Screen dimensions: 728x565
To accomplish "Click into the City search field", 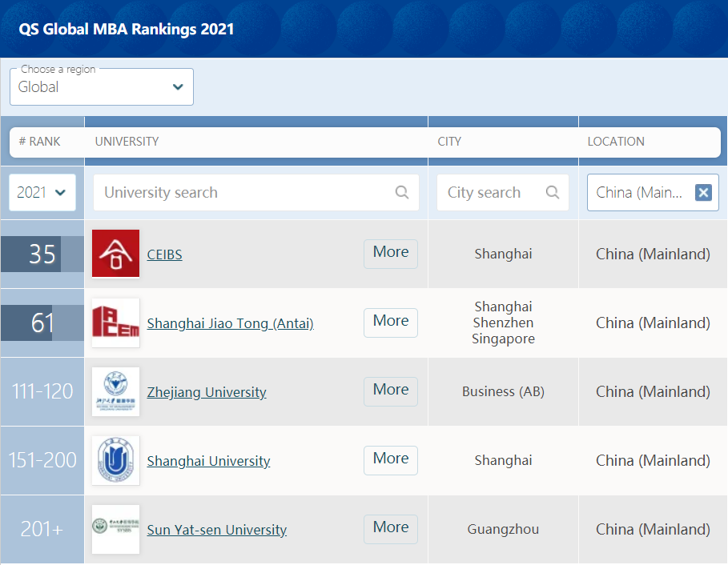I will (503, 192).
